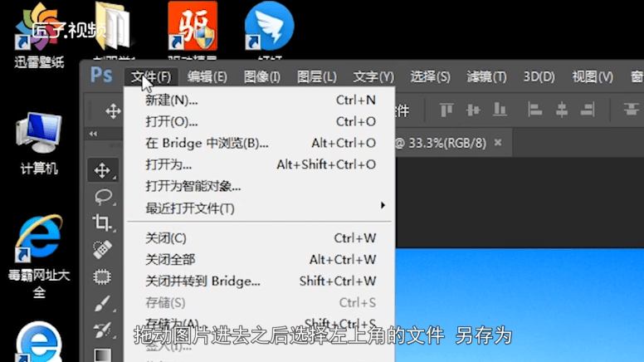The image size is (644, 362).
Task: Click the align vertical centers icon
Action: click(475, 110)
